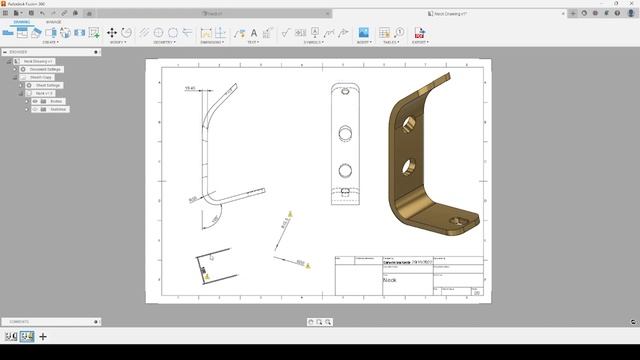Open a new document tab with plus
This screenshot has height=360, width=640.
click(573, 13)
